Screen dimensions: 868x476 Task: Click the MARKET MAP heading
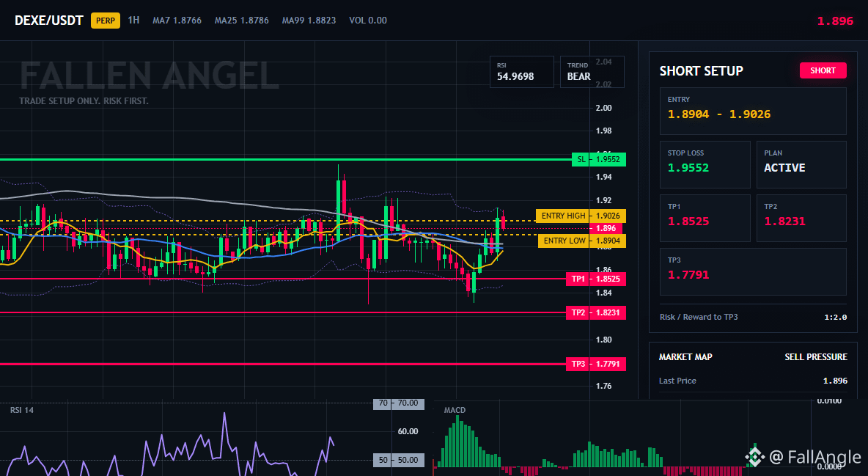click(685, 357)
